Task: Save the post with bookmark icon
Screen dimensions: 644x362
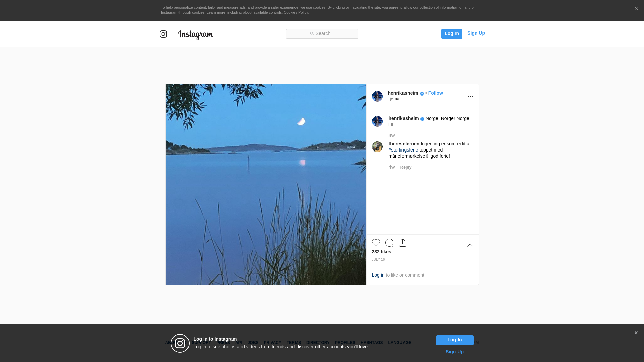Action: tap(470, 243)
